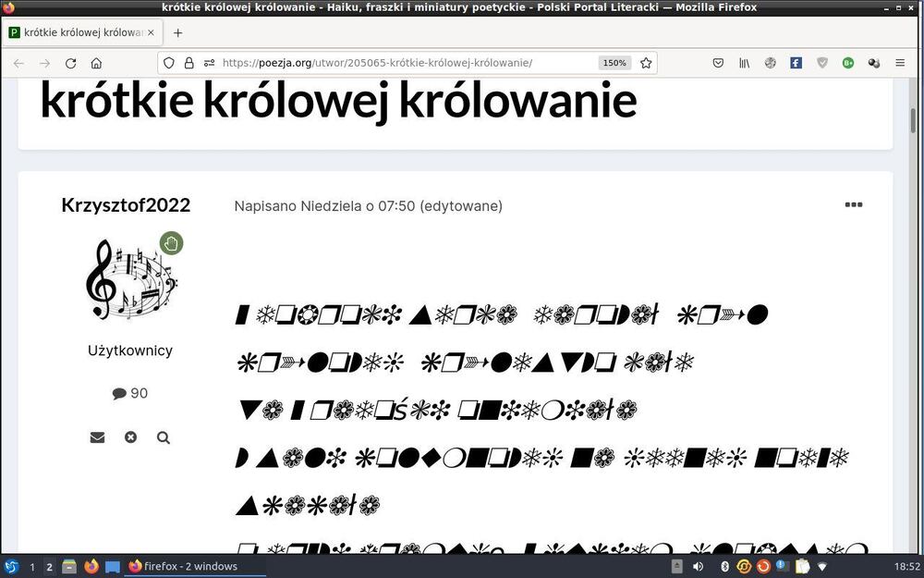Click the shield tracking protection icon
Screen dimensions: 924x578
coord(168,64)
